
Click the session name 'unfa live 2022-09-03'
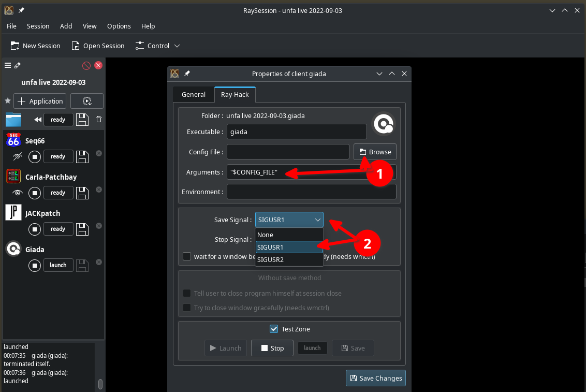(x=53, y=82)
